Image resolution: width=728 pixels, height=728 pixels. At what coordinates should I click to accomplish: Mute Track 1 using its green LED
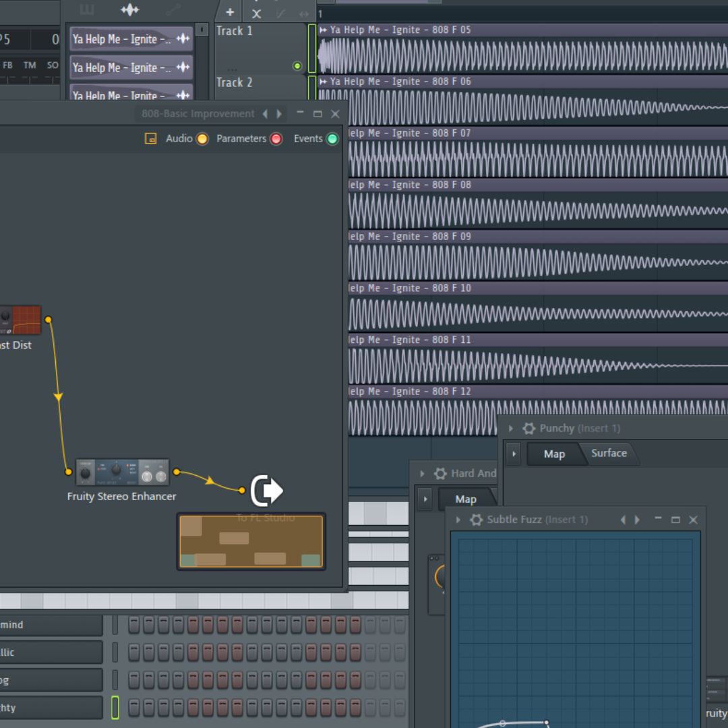297,66
